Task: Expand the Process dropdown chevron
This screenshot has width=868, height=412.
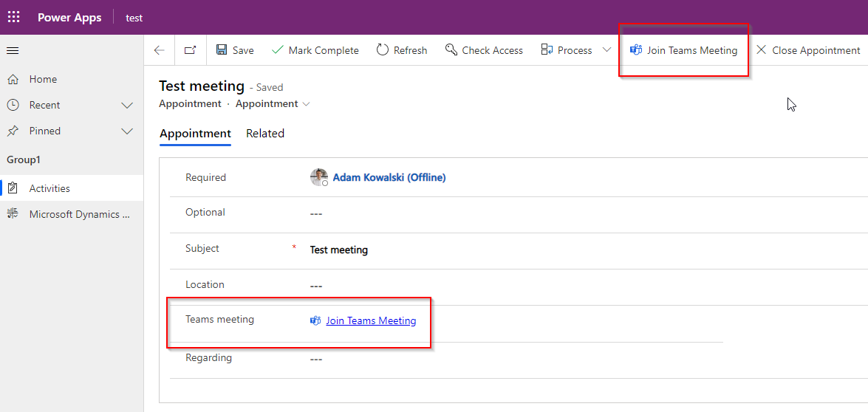Action: [606, 49]
